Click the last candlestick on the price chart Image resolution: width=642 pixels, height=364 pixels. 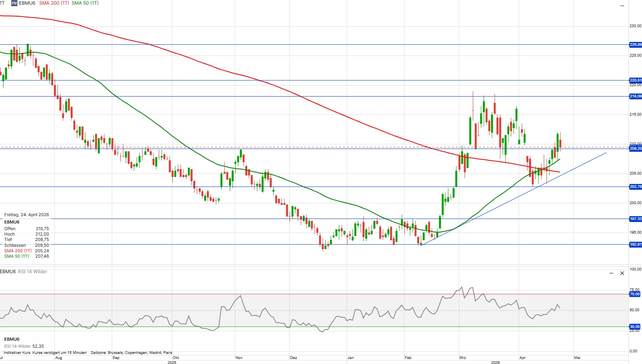[560, 144]
